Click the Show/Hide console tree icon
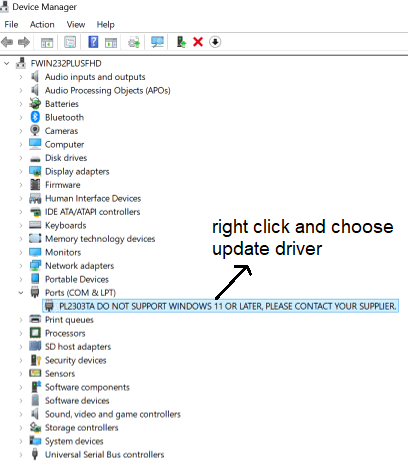The image size is (408, 472). [47, 43]
